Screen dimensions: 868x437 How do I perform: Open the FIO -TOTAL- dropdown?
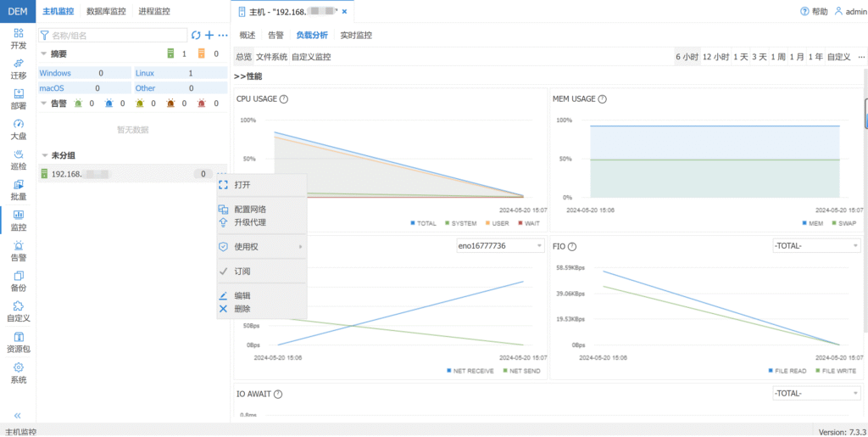coord(815,246)
